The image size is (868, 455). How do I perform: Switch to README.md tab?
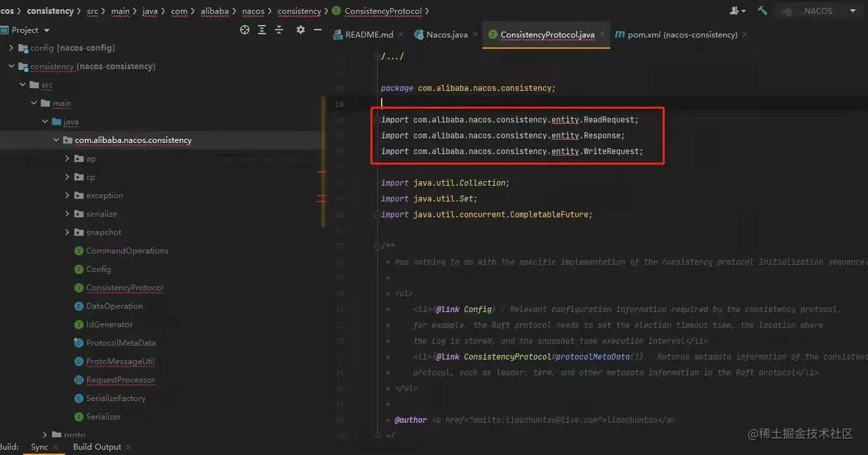click(369, 34)
